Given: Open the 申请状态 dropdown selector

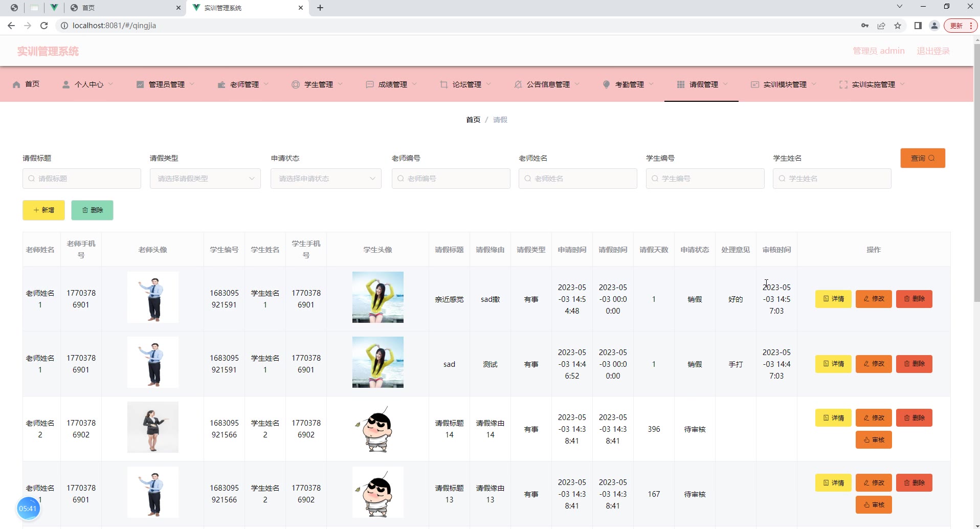Looking at the screenshot, I should 326,179.
